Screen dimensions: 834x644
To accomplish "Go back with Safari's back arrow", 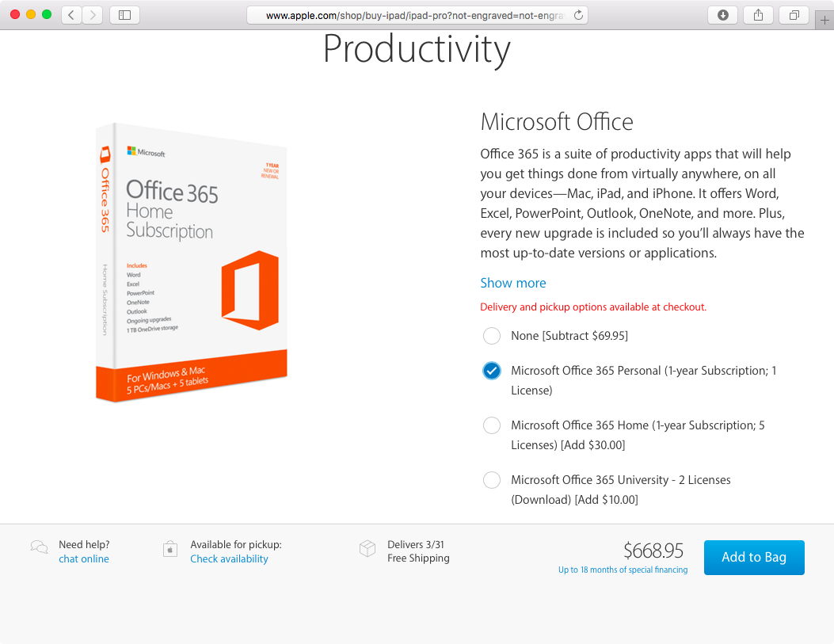I will pos(71,15).
